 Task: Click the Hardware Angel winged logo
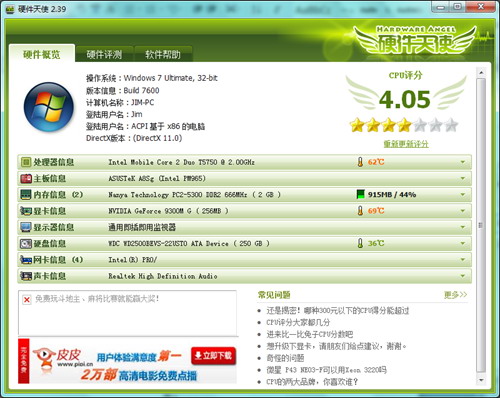[415, 40]
